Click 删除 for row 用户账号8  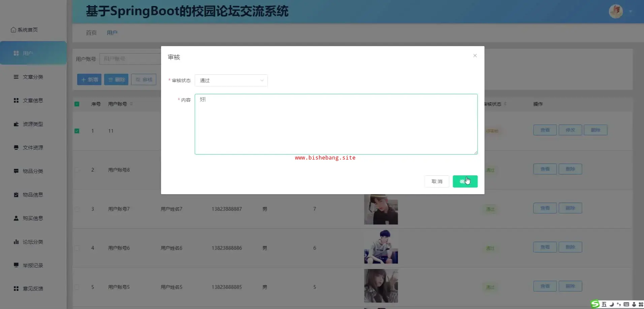(x=570, y=169)
